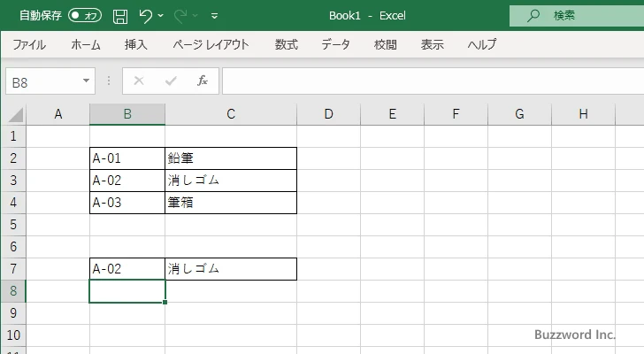Switch to the ホーム tab
644x354 pixels.
[x=86, y=44]
